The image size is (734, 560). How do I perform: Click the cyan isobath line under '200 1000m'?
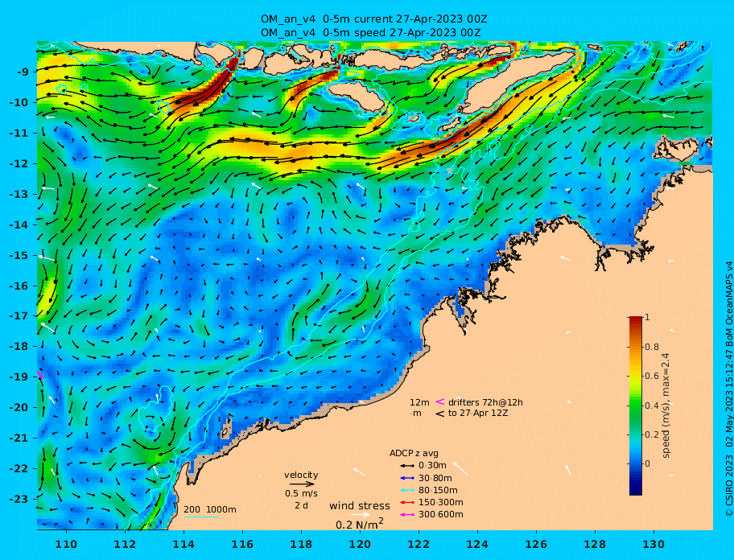201,517
